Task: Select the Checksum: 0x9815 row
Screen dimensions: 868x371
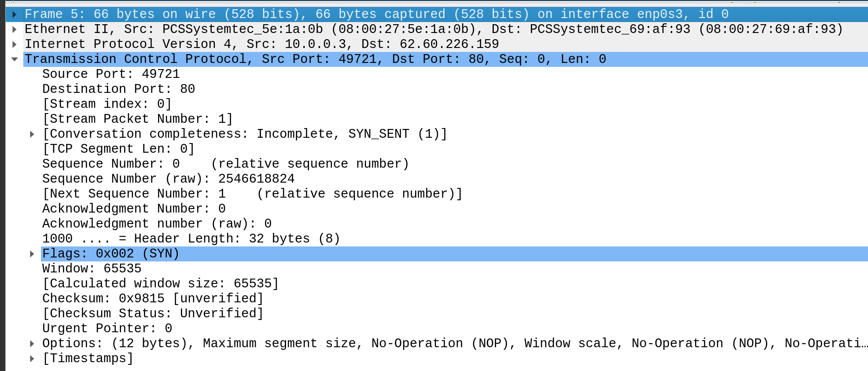Action: click(x=152, y=298)
